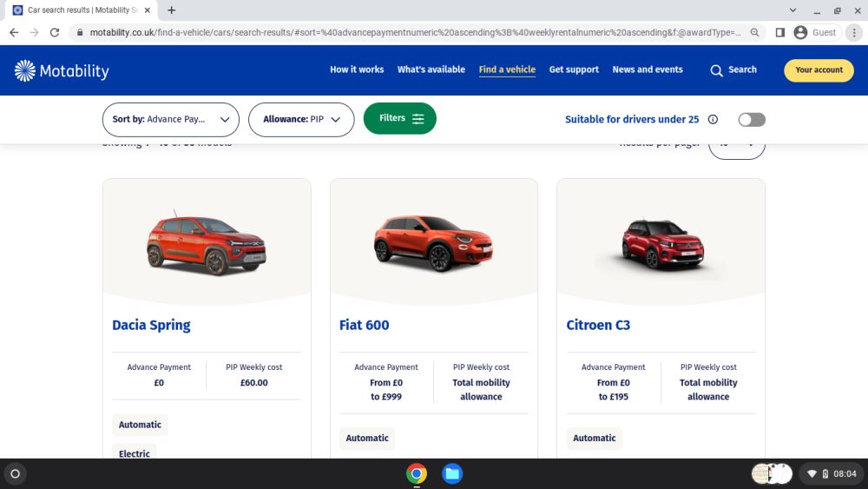Click the Your account button
The width and height of the screenshot is (868, 489).
click(819, 70)
